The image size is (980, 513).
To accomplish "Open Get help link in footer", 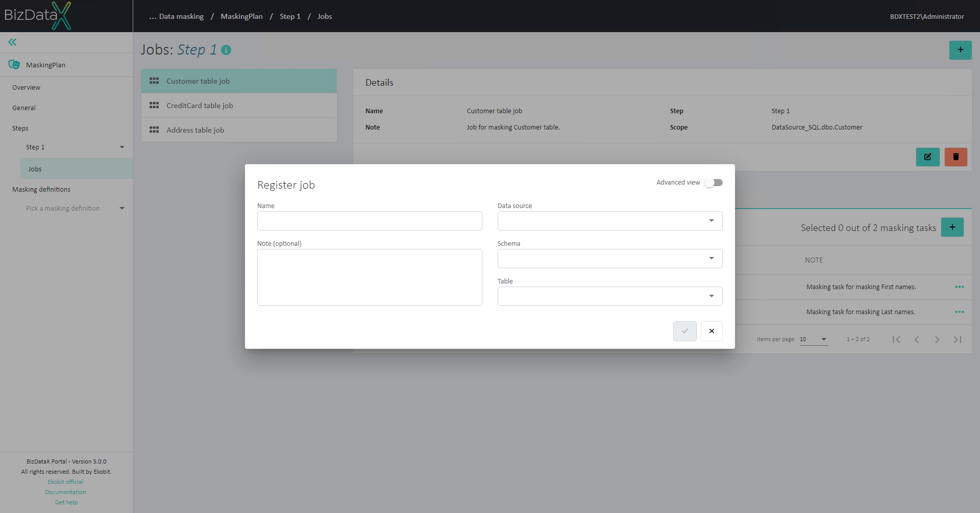I will [x=66, y=502].
